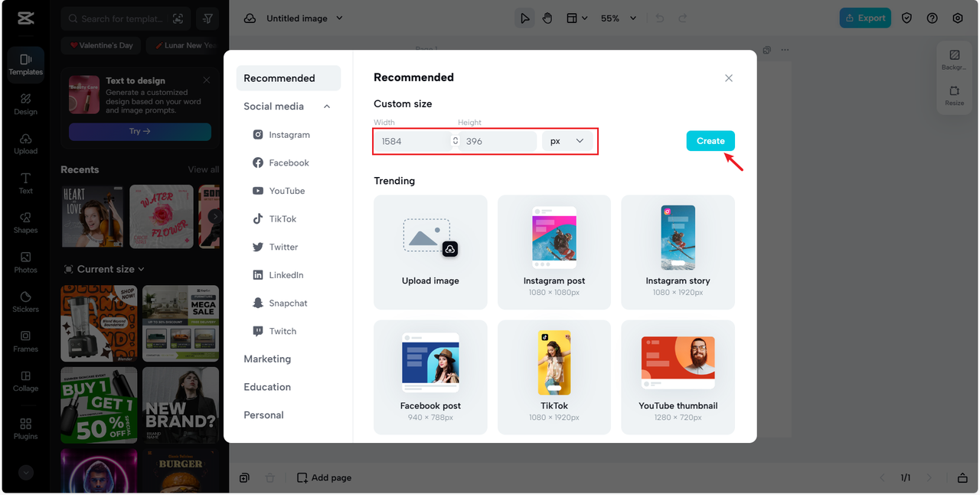Click the Valentine's Day tag
The width and height of the screenshot is (980, 495).
pyautogui.click(x=101, y=46)
